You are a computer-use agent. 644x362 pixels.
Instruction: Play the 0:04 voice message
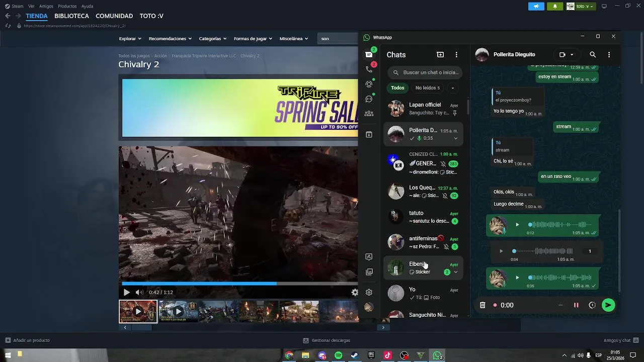[x=501, y=251]
